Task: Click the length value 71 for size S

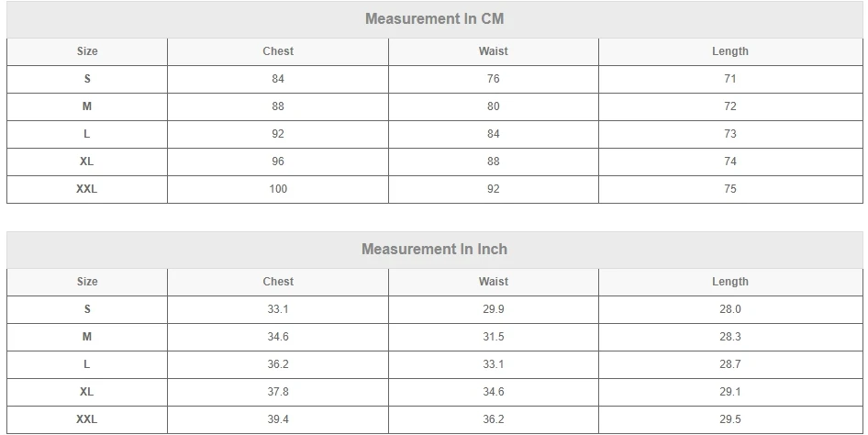Action: (x=730, y=79)
